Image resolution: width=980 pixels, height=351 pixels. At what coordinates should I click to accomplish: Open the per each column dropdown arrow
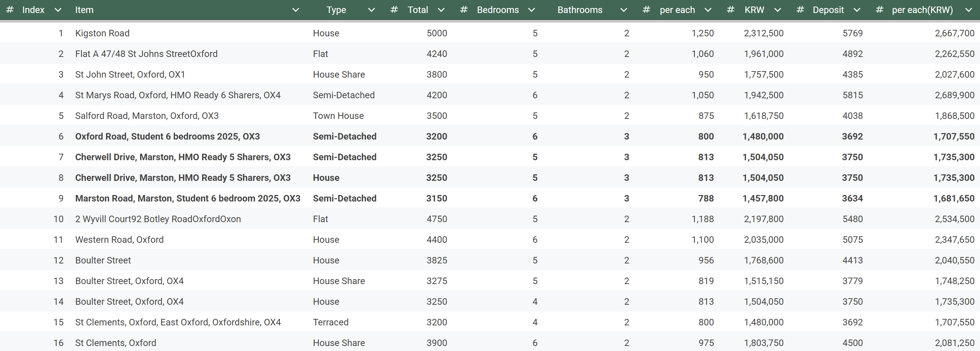pyautogui.click(x=708, y=10)
